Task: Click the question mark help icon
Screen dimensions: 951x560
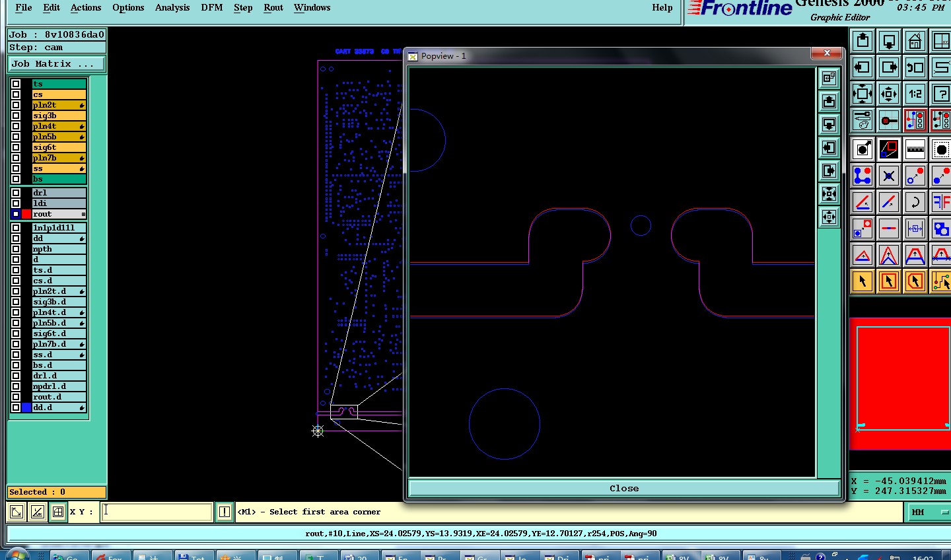Action: (940, 94)
